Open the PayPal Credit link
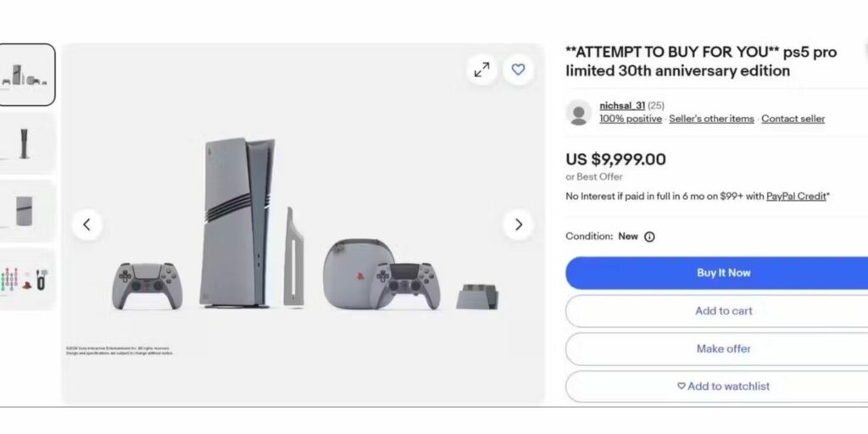This screenshot has height=434, width=868. (796, 197)
